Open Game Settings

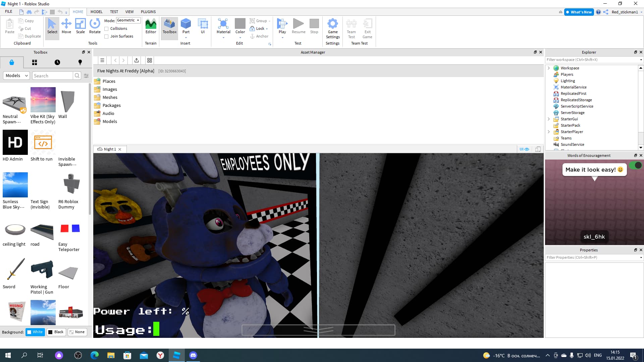click(333, 28)
